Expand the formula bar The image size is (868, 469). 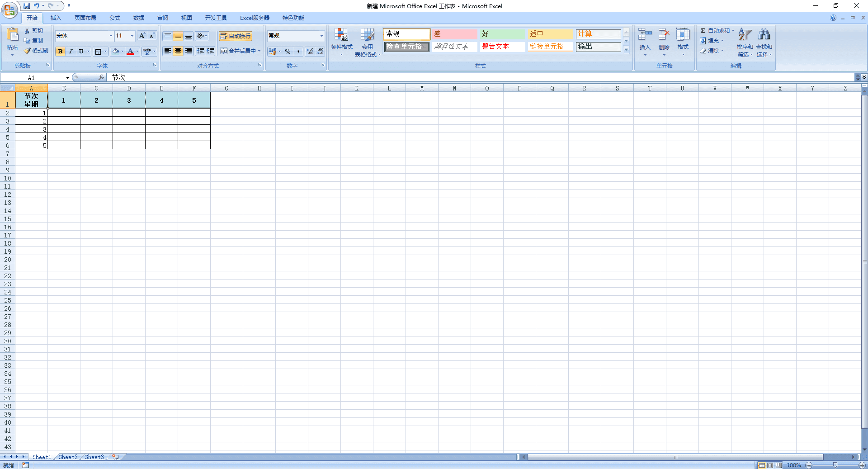[x=864, y=77]
